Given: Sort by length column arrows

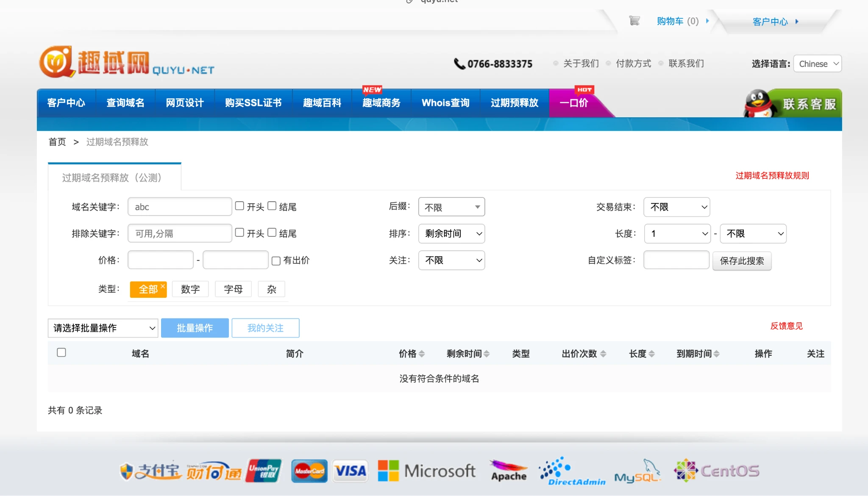Looking at the screenshot, I should tap(652, 354).
